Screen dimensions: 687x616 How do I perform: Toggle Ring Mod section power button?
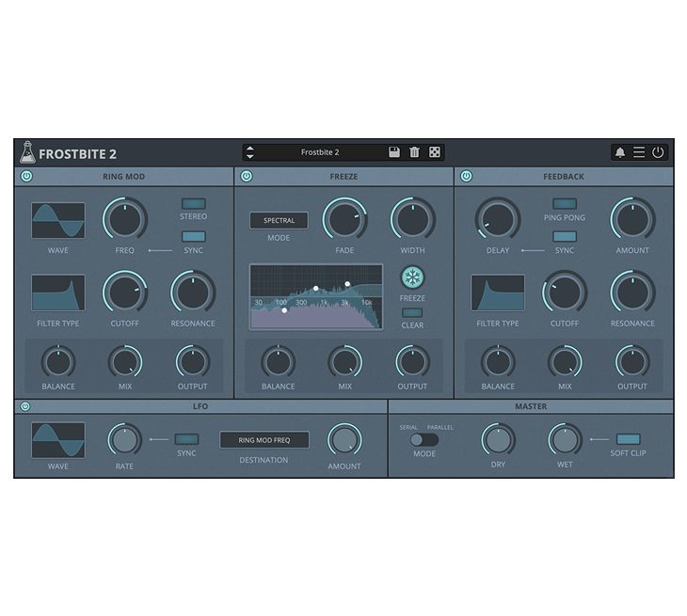(26, 176)
